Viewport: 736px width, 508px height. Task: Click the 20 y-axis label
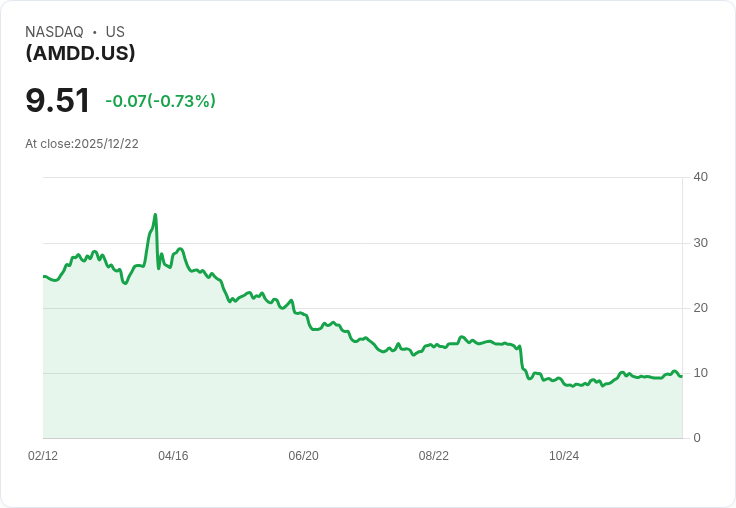pyautogui.click(x=700, y=308)
